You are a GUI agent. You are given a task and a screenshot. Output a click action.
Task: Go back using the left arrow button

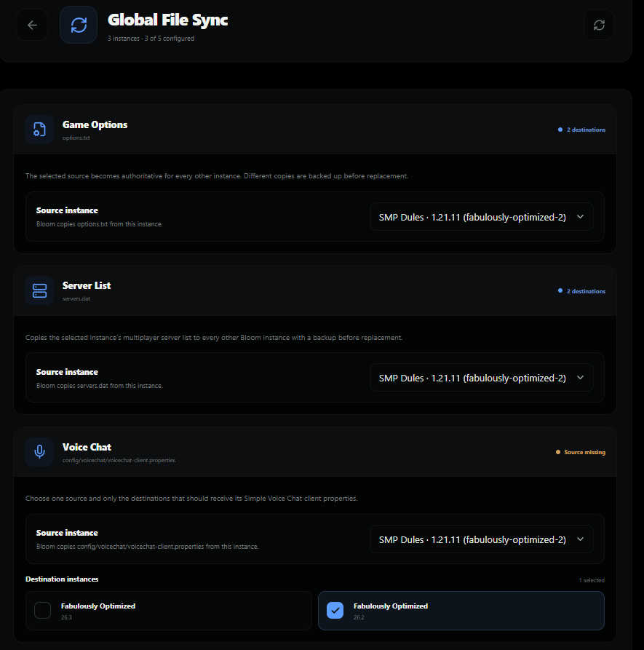pyautogui.click(x=32, y=25)
